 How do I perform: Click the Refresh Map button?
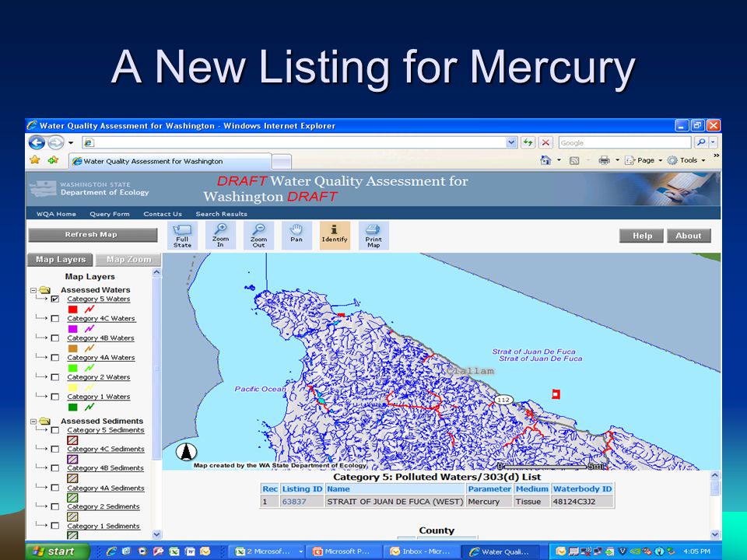click(x=93, y=235)
